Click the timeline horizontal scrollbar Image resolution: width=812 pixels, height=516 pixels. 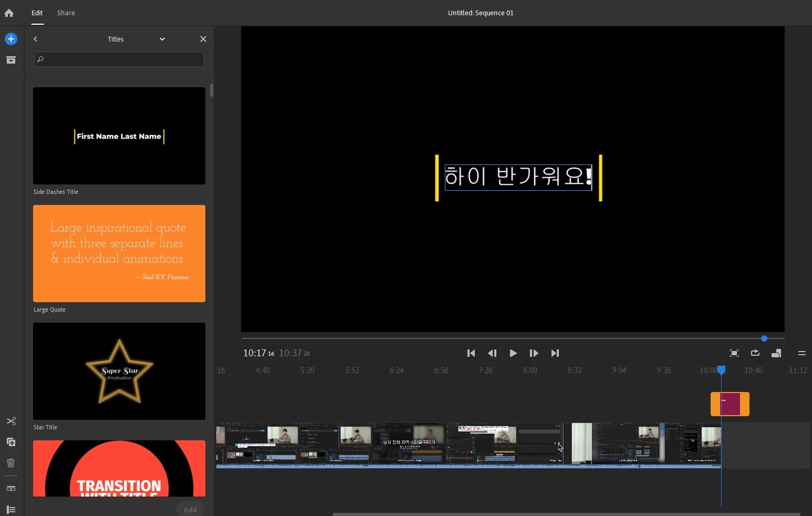tap(566, 514)
